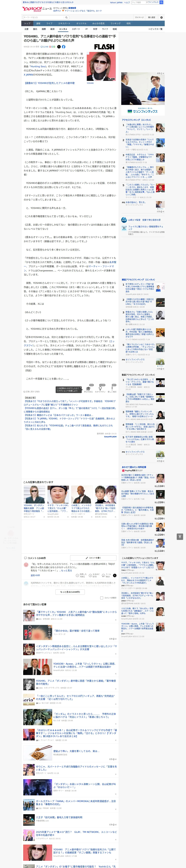Share the article on Facebook under the headline

coord(63,47)
